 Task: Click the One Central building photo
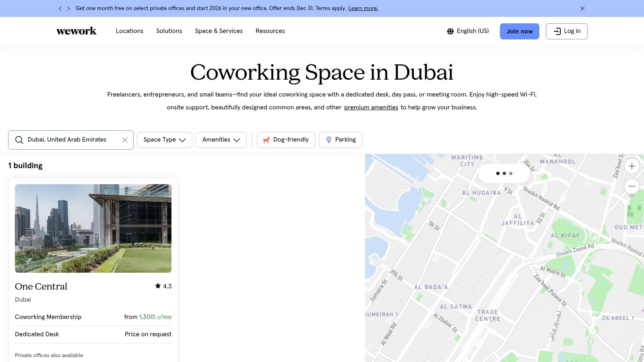(93, 228)
